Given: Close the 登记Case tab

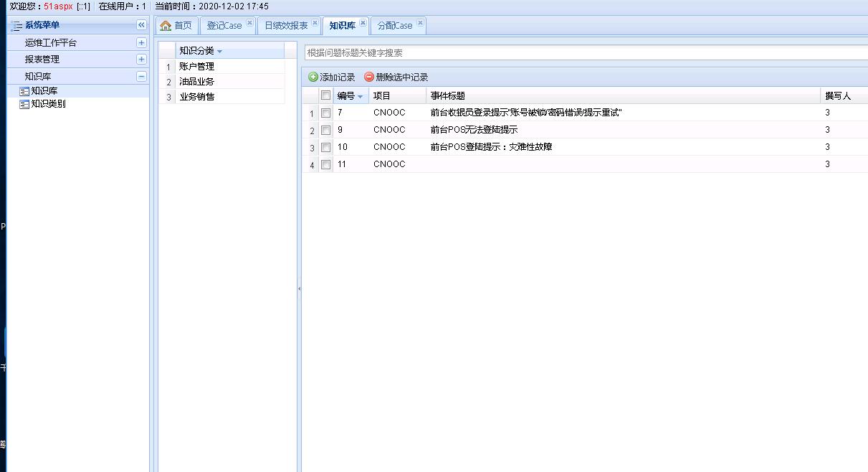Looking at the screenshot, I should pos(249,23).
